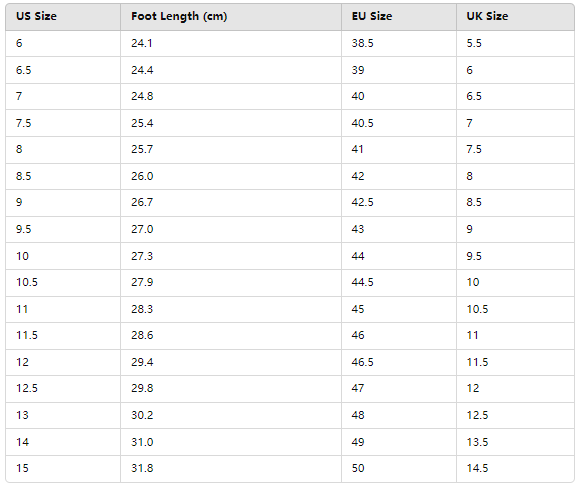The width and height of the screenshot is (579, 488).
Task: Click the US size 10.5 cell
Action: (63, 282)
